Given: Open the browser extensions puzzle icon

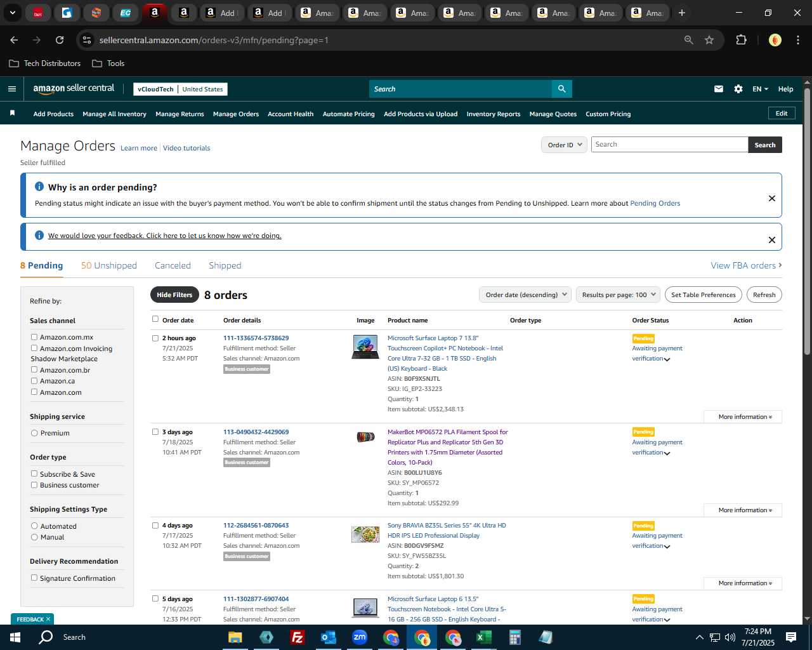Looking at the screenshot, I should [741, 40].
